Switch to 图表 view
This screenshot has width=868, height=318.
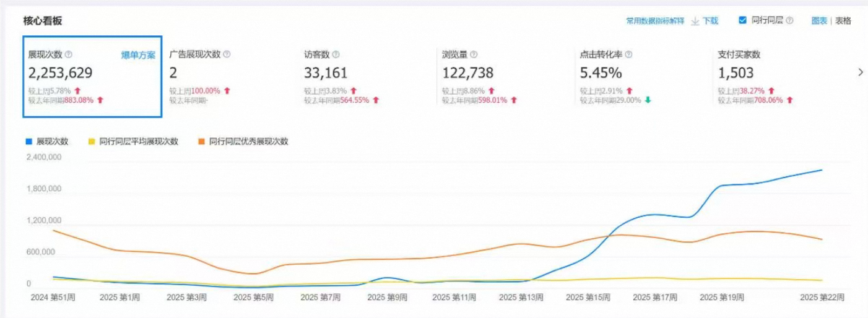[818, 20]
